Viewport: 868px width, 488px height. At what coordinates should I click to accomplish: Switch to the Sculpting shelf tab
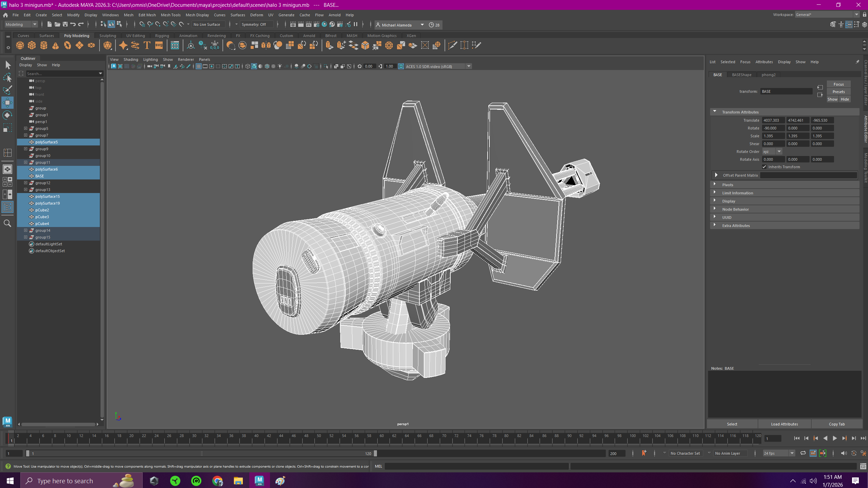108,36
